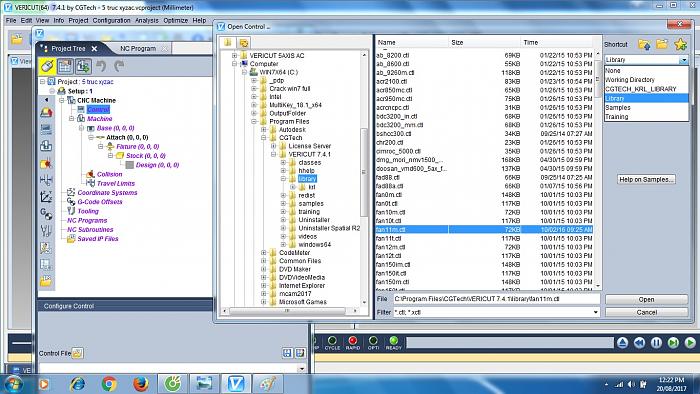Click the redo arrow in Project Tree toolbar

point(119,66)
